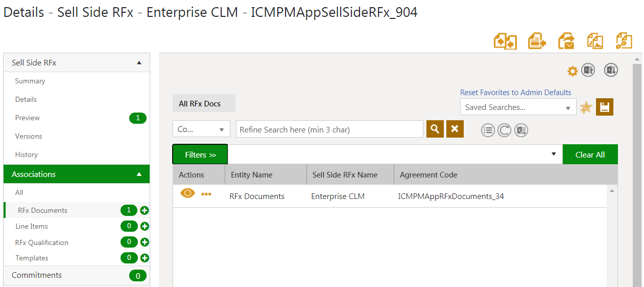Click the save search floppy disk icon
Viewport: 644px width, 287px height.
605,107
